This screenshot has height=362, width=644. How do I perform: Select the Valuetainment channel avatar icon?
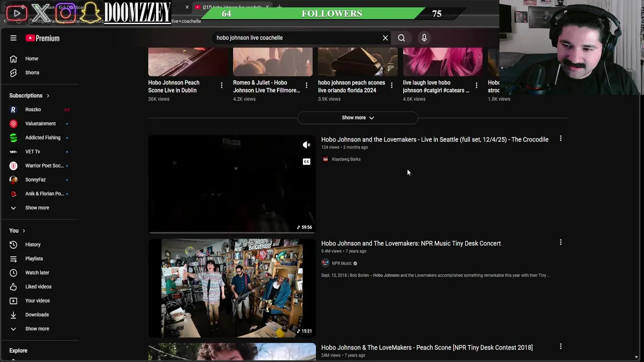click(x=14, y=124)
